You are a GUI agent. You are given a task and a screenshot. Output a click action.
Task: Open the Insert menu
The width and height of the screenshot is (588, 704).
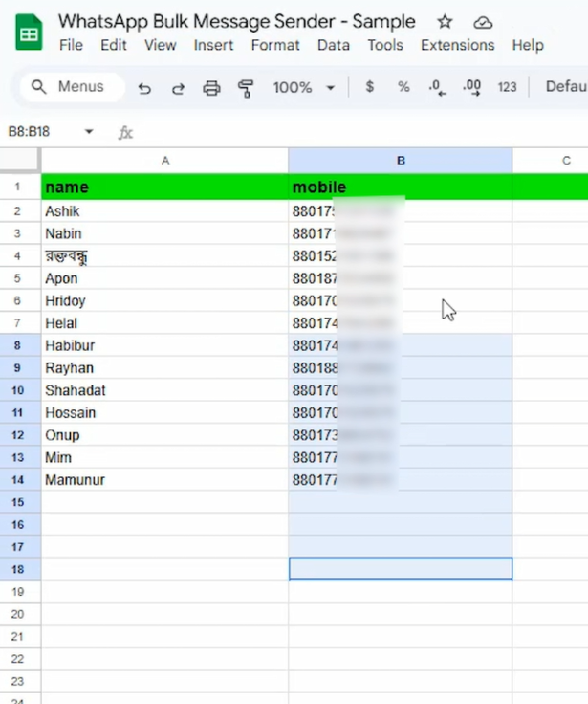click(213, 45)
